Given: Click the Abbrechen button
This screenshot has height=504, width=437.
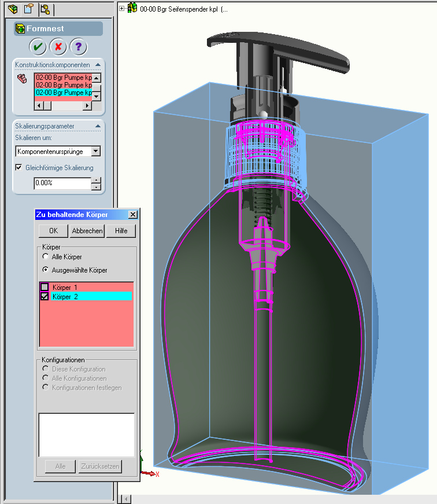Looking at the screenshot, I should point(87,231).
